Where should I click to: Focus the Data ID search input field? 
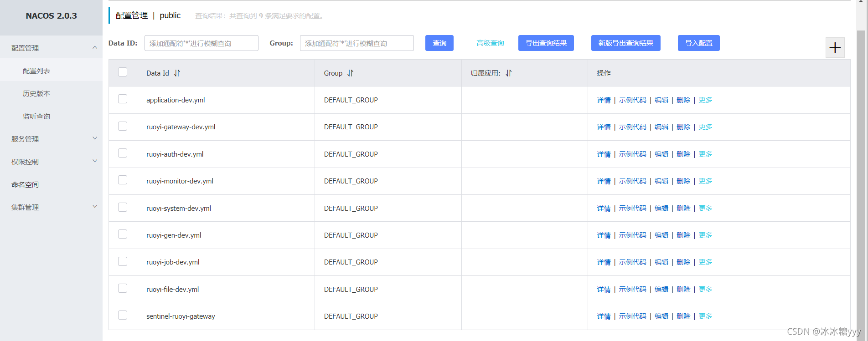[x=201, y=43]
